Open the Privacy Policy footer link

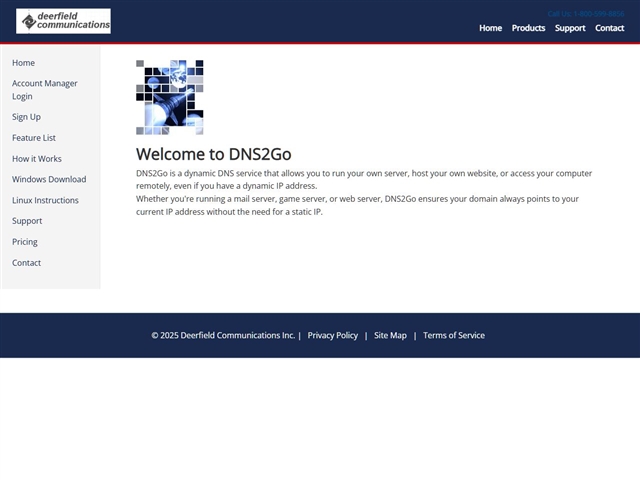333,336
